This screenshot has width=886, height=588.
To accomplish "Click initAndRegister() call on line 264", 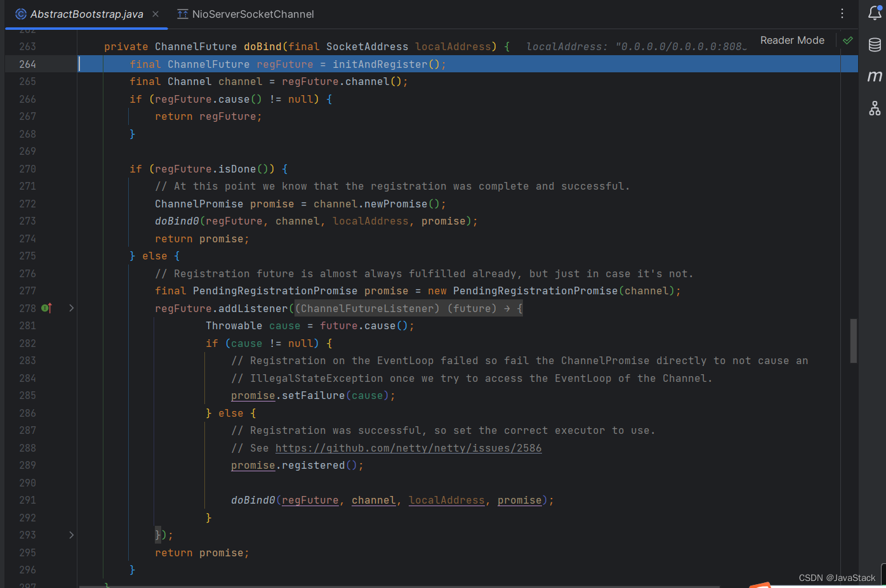I will point(386,64).
